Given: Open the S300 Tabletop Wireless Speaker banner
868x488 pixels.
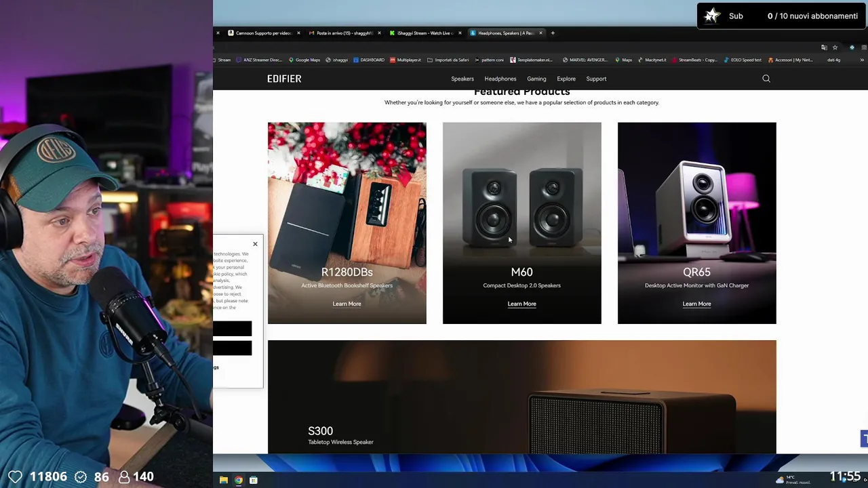Looking at the screenshot, I should tap(521, 396).
